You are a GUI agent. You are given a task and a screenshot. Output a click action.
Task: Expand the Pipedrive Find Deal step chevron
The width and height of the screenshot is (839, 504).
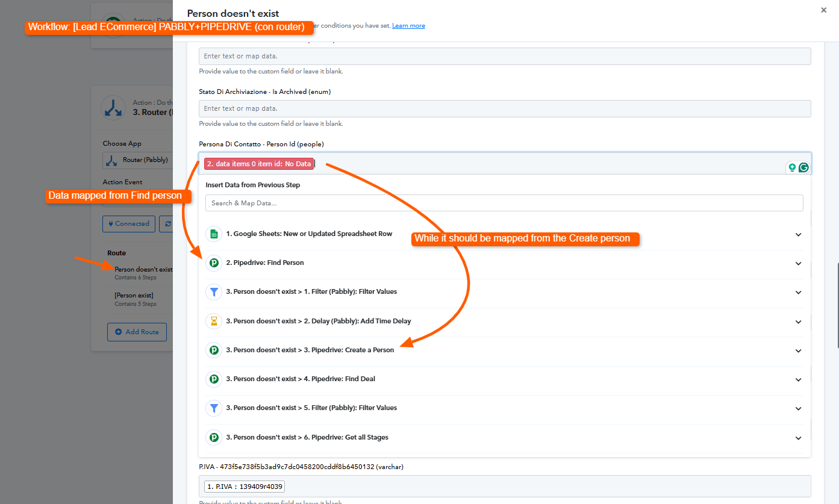[798, 379]
